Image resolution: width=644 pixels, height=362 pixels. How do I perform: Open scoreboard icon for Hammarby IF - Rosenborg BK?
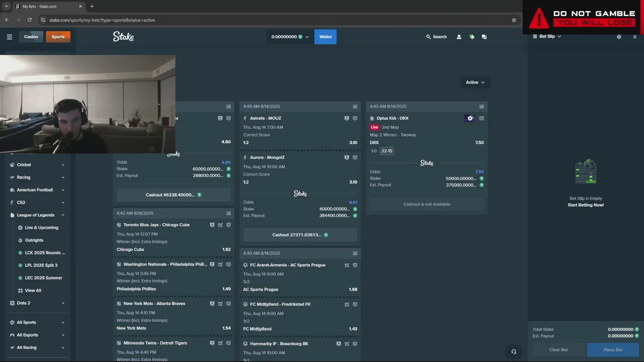[355, 344]
